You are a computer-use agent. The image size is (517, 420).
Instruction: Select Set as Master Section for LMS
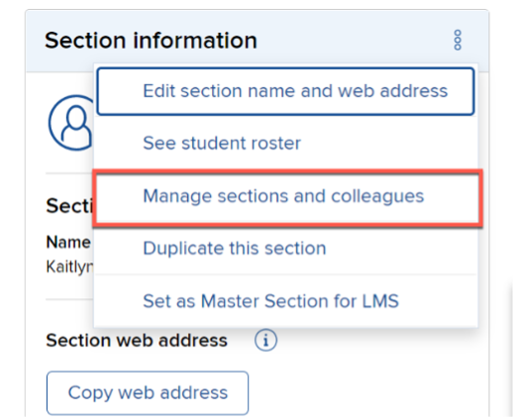point(285,301)
